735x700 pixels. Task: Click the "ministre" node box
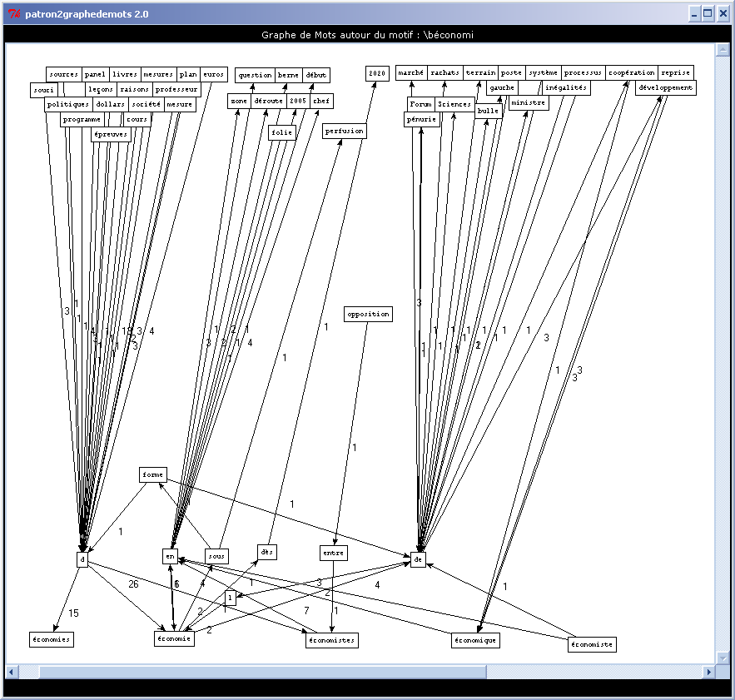click(529, 102)
